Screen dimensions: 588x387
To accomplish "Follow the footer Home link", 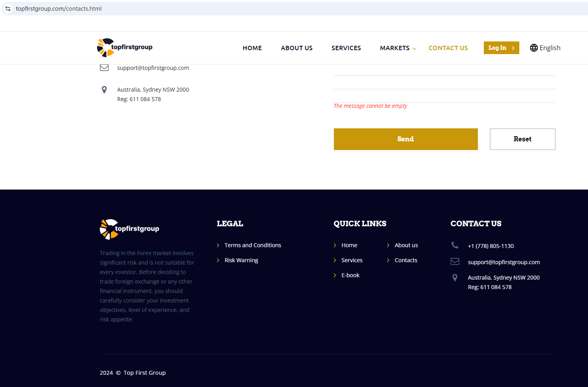I will 349,245.
